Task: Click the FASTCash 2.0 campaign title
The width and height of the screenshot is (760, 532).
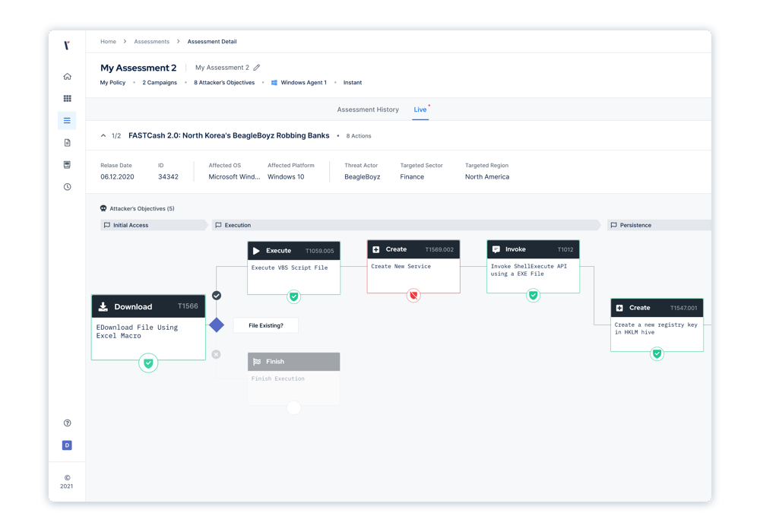Action: click(x=229, y=136)
